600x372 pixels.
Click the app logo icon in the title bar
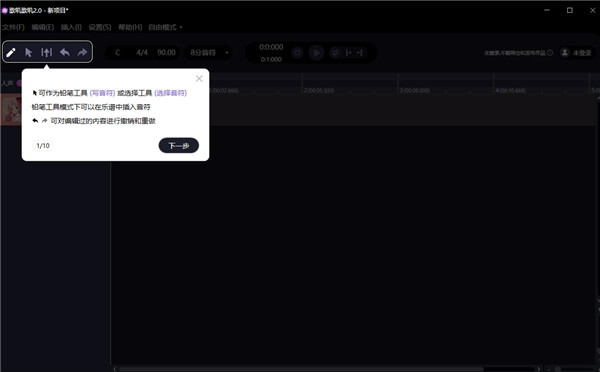click(x=5, y=10)
